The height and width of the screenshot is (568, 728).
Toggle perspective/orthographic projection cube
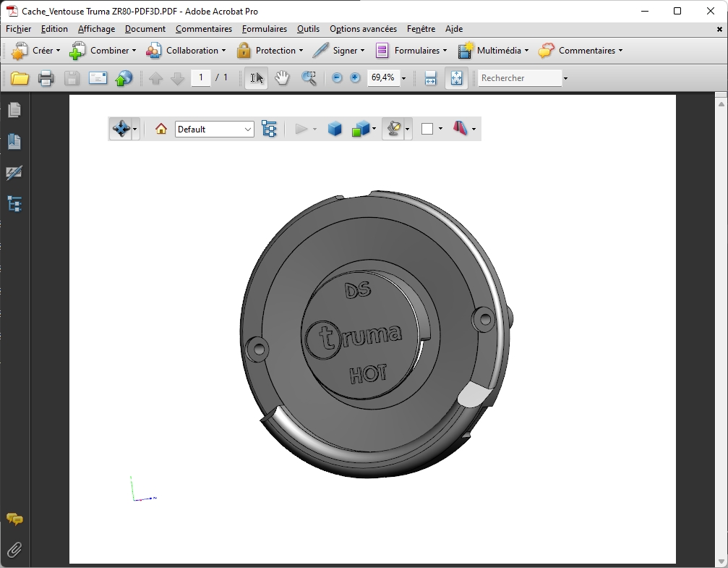[334, 129]
